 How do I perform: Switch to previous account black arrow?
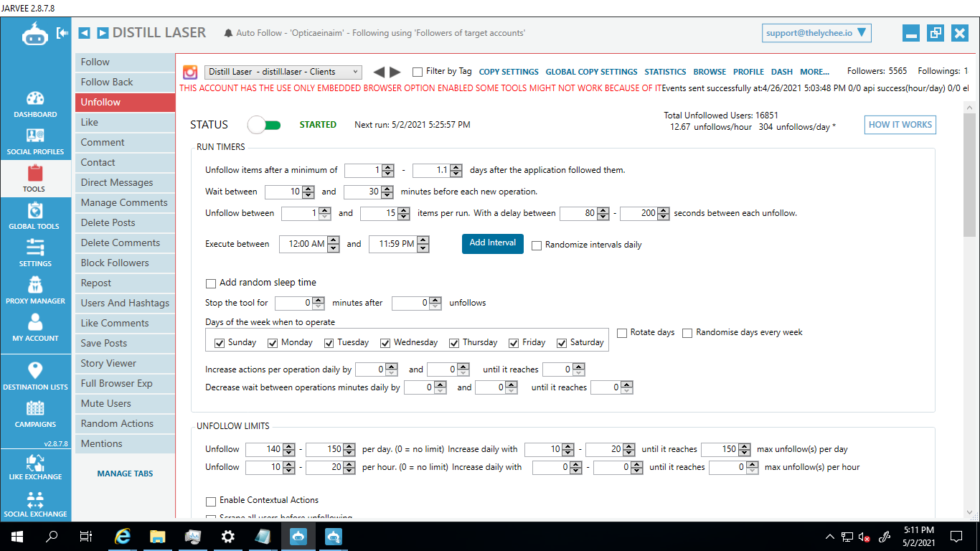[379, 72]
